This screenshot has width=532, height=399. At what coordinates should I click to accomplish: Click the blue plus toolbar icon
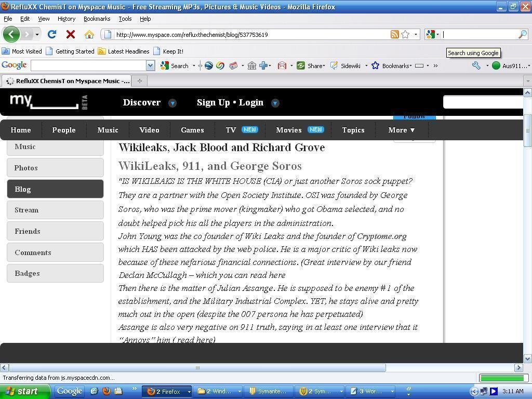click(x=263, y=66)
